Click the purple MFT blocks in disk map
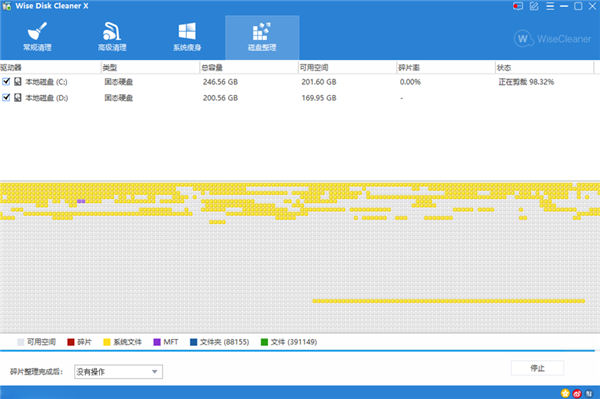This screenshot has height=399, width=600. (81, 201)
